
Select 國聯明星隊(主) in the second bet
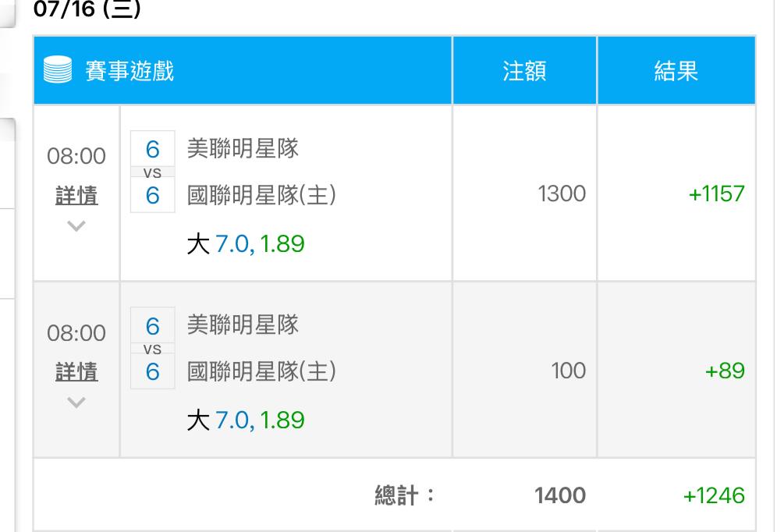pos(261,371)
